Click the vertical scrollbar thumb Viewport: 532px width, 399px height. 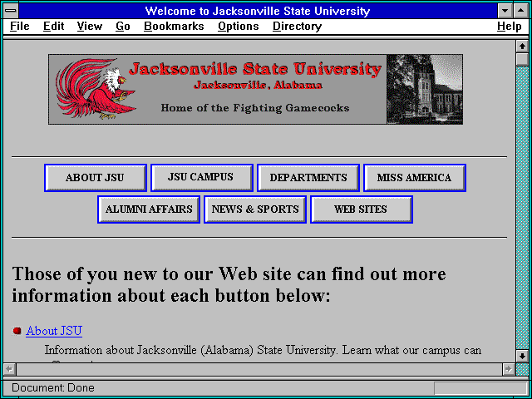tap(522, 59)
